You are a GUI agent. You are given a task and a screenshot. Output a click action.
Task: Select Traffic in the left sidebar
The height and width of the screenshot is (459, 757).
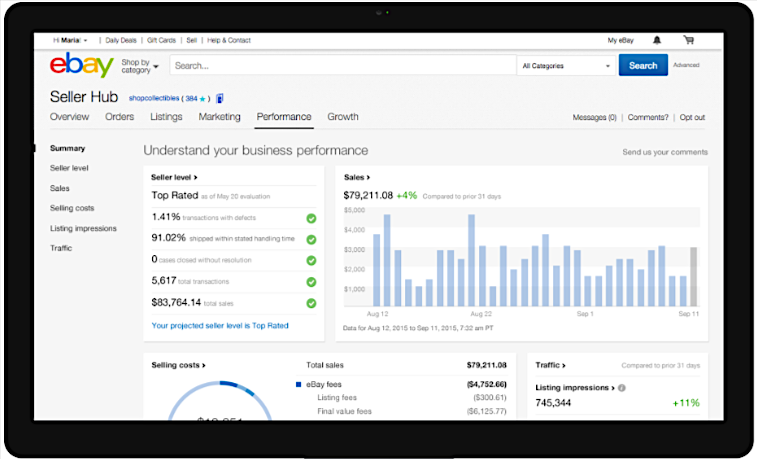pyautogui.click(x=61, y=248)
